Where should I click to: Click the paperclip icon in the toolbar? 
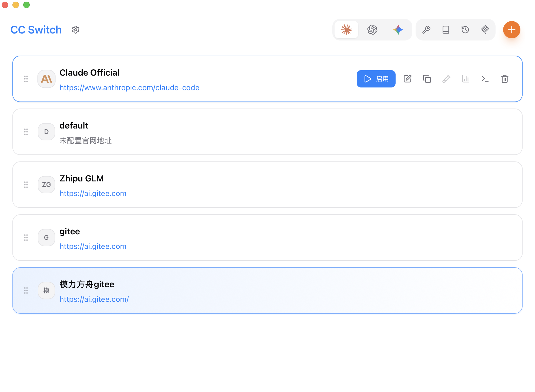(x=485, y=30)
